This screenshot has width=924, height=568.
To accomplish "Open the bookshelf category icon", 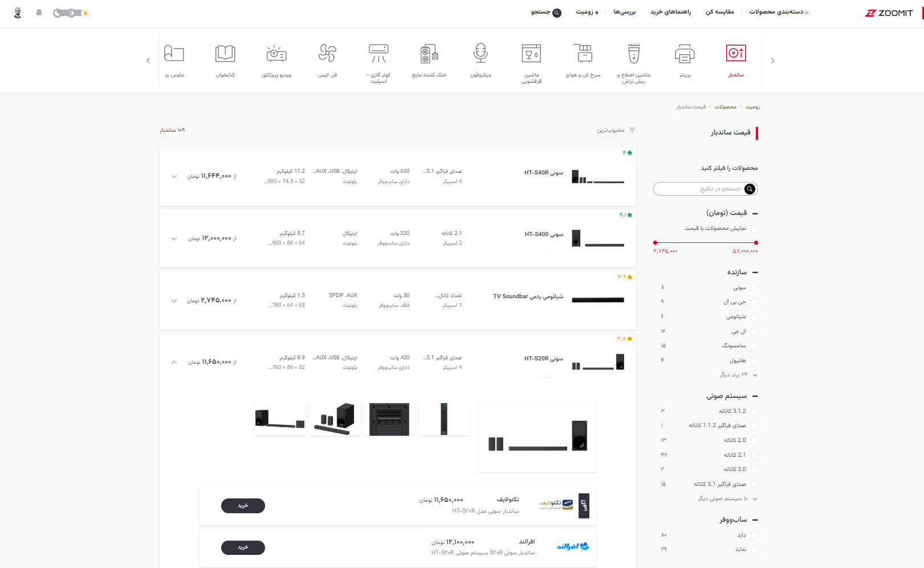I will [225, 53].
